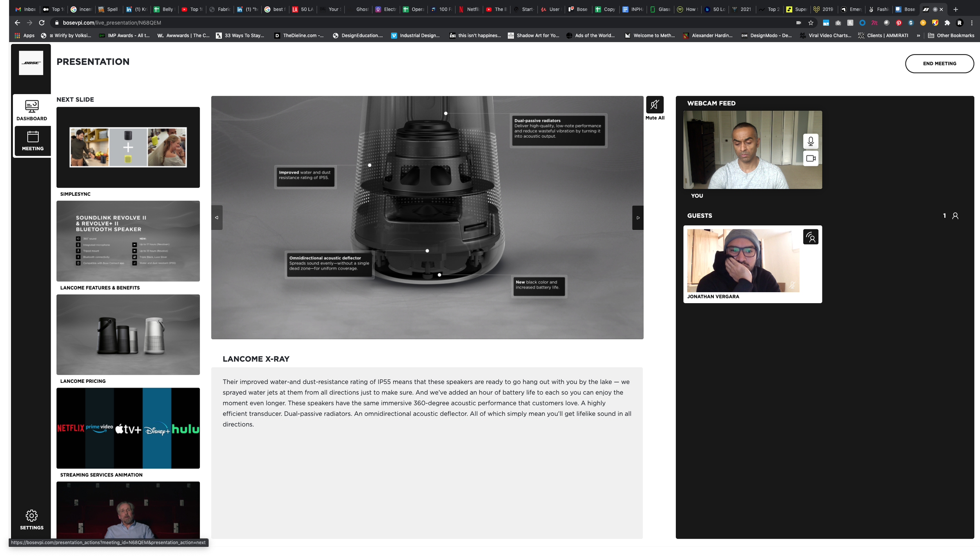Click the IP55 water resistance hotspot dot
This screenshot has width=980, height=557.
coord(370,165)
